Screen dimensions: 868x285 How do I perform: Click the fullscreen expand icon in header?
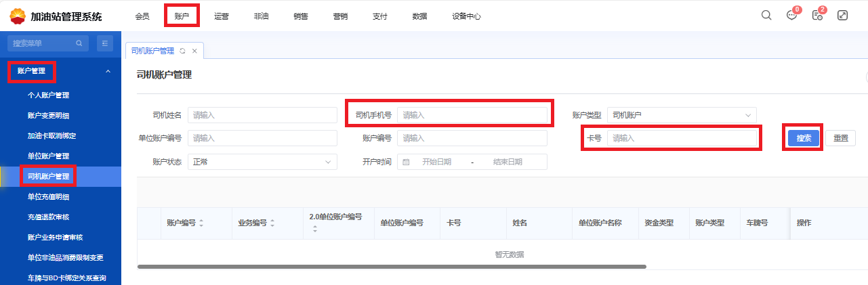tap(843, 16)
